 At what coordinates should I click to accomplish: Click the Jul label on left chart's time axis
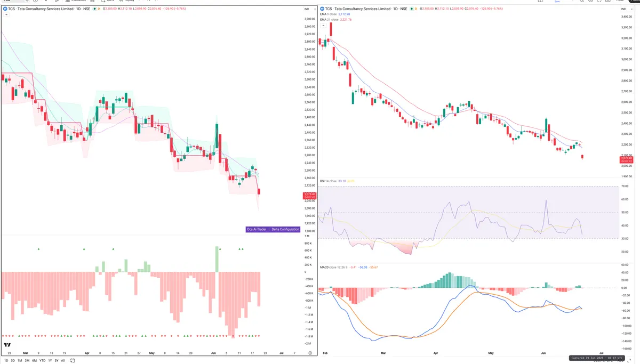[281, 353]
